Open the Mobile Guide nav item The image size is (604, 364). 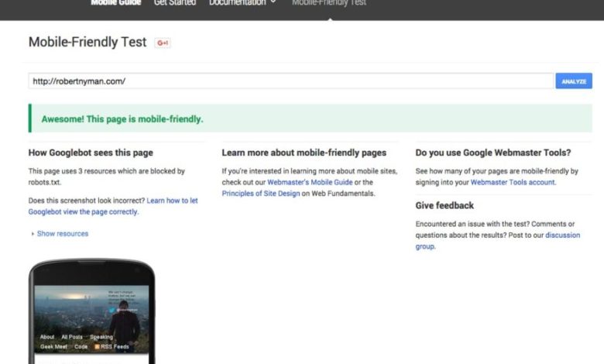116,2
